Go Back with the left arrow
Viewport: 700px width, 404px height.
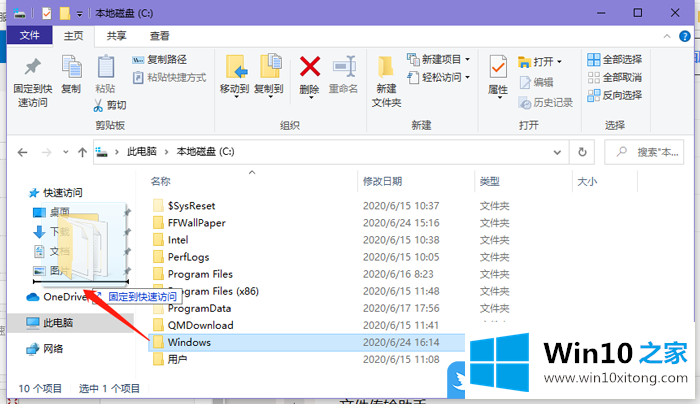coord(22,152)
